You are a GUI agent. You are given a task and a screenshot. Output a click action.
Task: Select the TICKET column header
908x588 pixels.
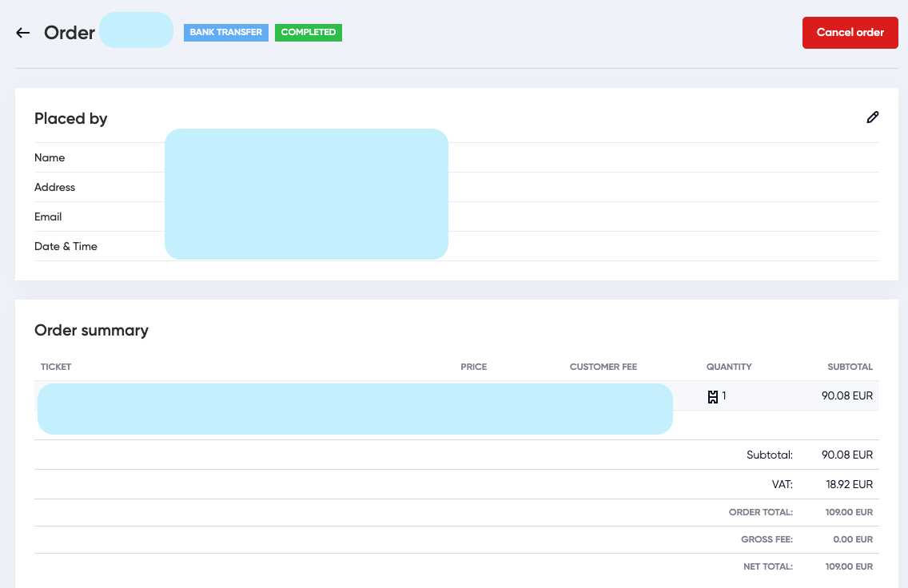(x=56, y=367)
